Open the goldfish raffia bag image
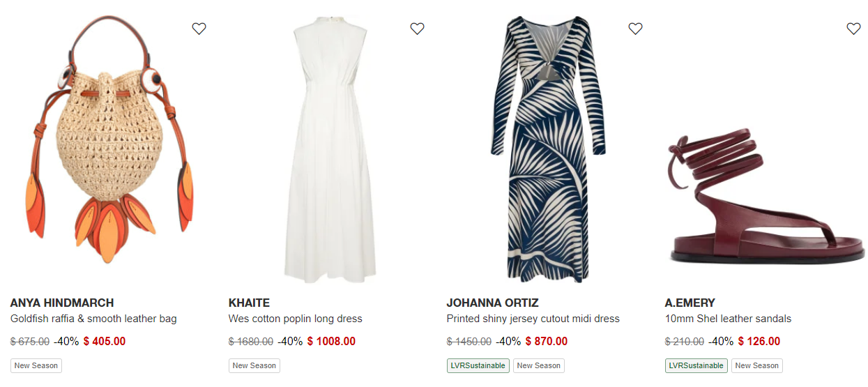Image resolution: width=868 pixels, height=387 pixels. [x=109, y=139]
